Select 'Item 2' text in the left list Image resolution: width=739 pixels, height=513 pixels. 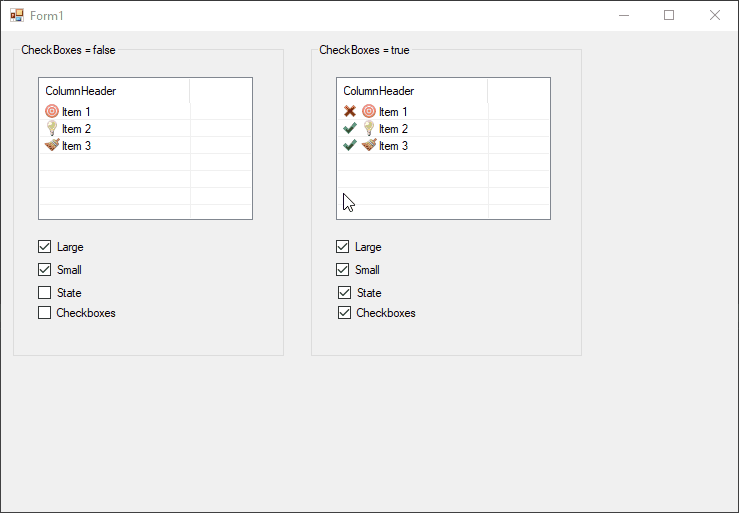pyautogui.click(x=76, y=129)
